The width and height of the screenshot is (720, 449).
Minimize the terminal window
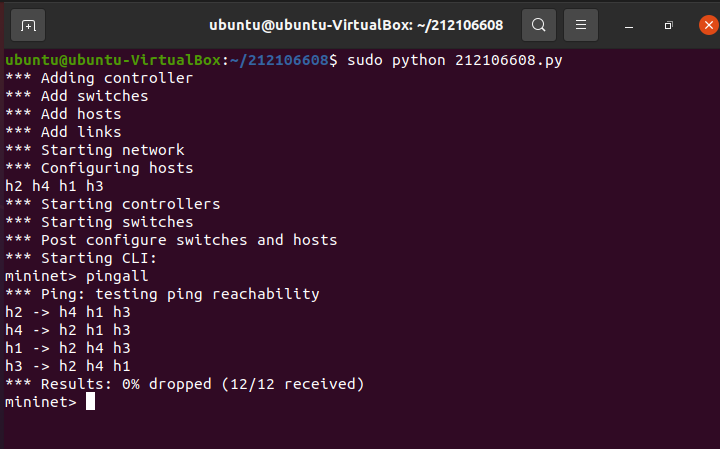pyautogui.click(x=629, y=26)
